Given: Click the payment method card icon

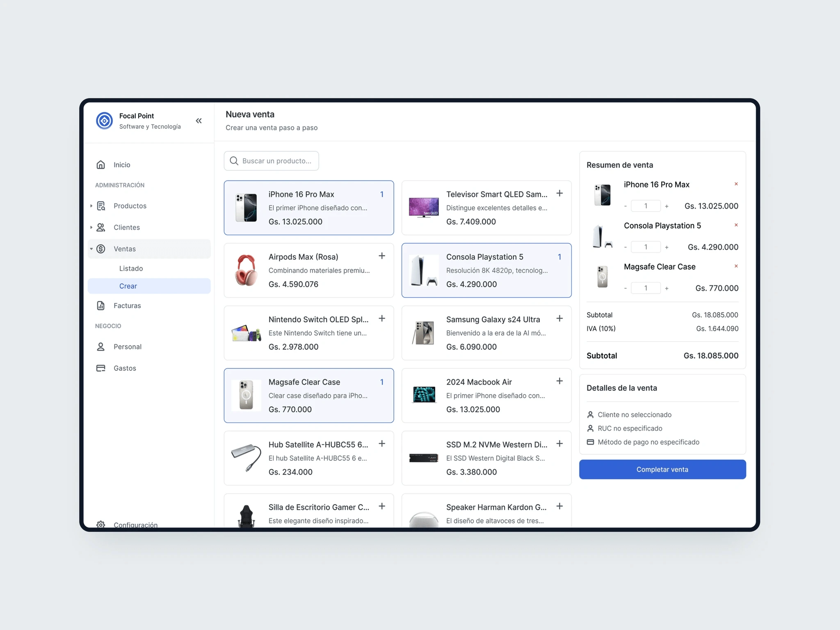Looking at the screenshot, I should tap(590, 442).
